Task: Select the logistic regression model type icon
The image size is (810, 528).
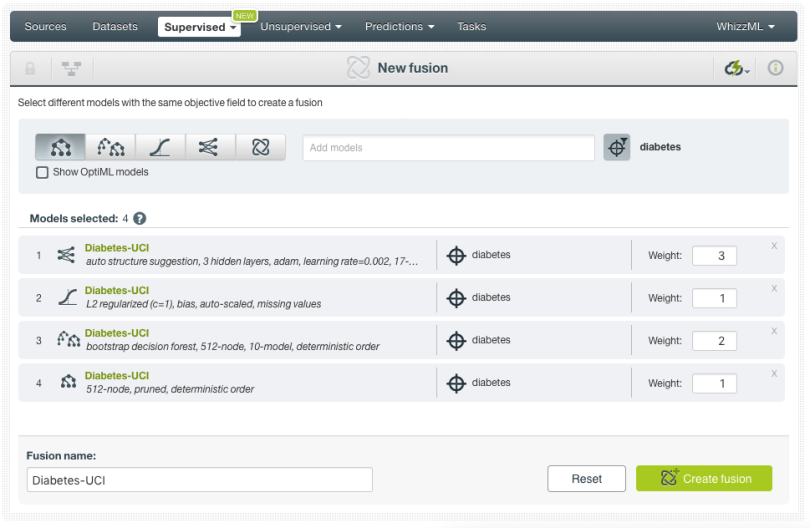Action: pos(161,147)
